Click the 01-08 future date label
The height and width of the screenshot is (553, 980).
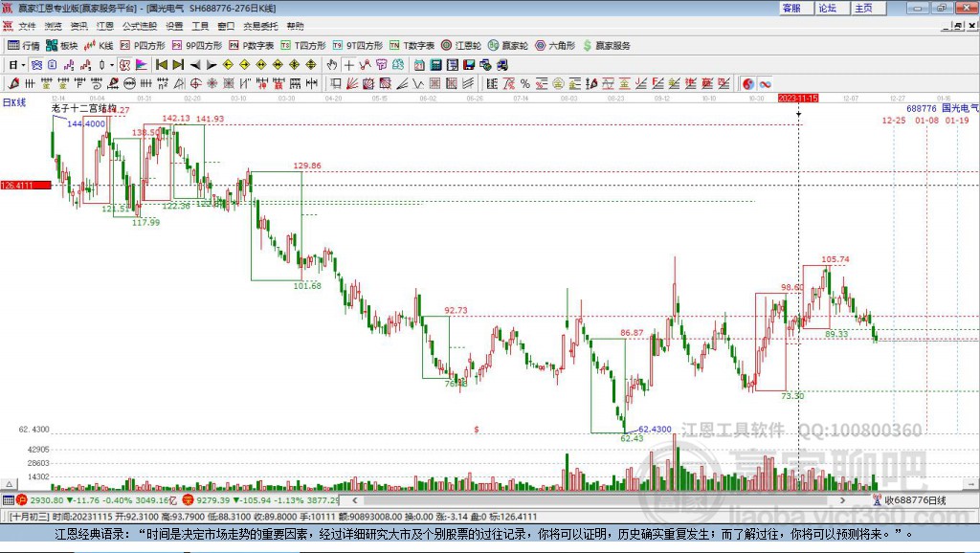tap(926, 120)
